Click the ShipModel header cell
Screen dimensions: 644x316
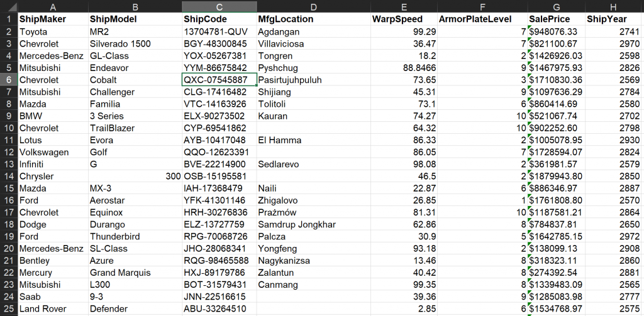coord(135,19)
